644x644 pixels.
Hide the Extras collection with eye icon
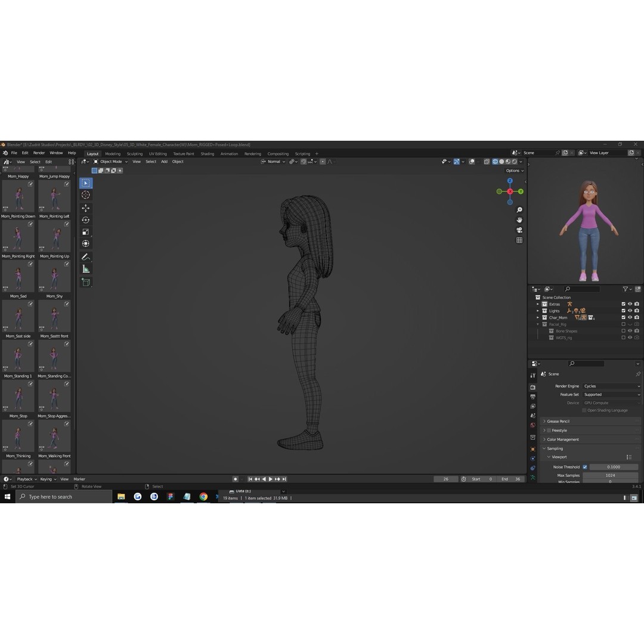tap(630, 304)
